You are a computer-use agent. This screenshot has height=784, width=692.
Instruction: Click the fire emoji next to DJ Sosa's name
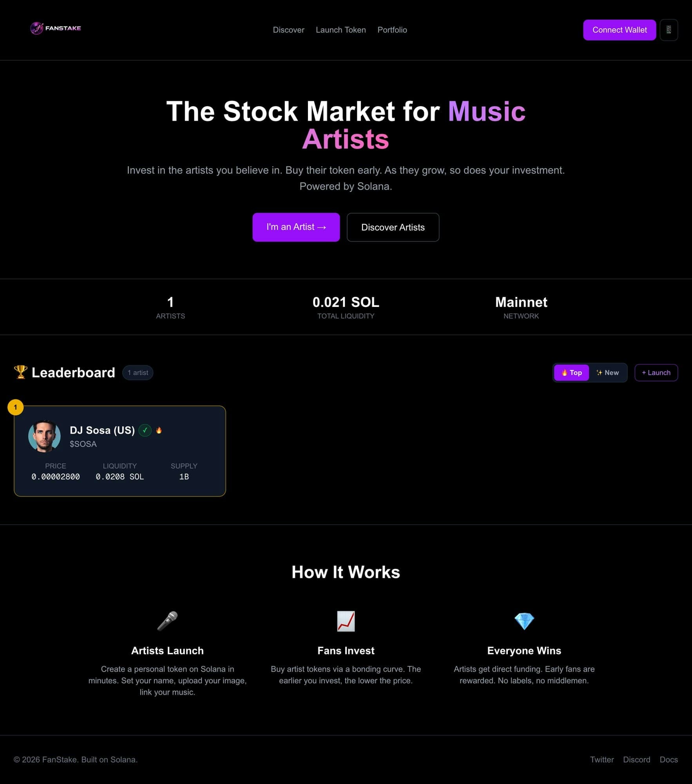(159, 430)
